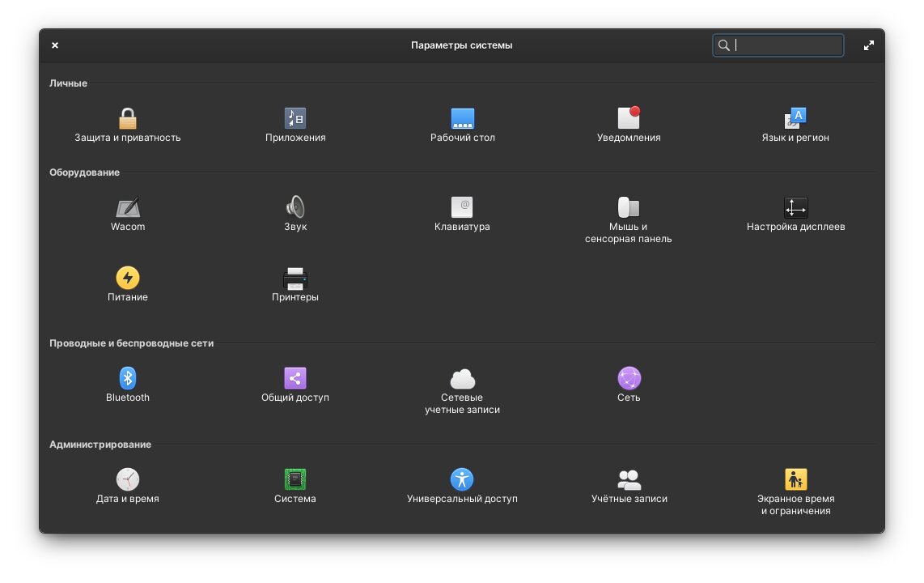
Task: Open the Клавиатура settings
Action: (462, 208)
